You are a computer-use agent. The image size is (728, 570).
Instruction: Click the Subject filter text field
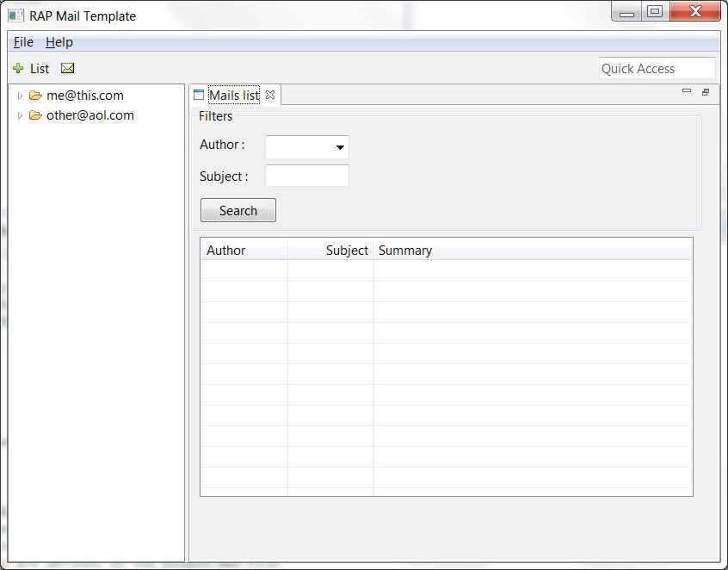[x=306, y=177]
